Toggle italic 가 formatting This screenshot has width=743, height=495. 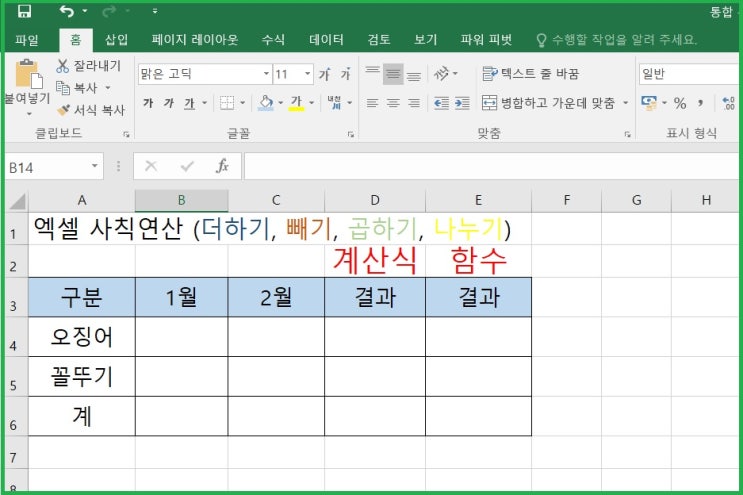click(169, 103)
